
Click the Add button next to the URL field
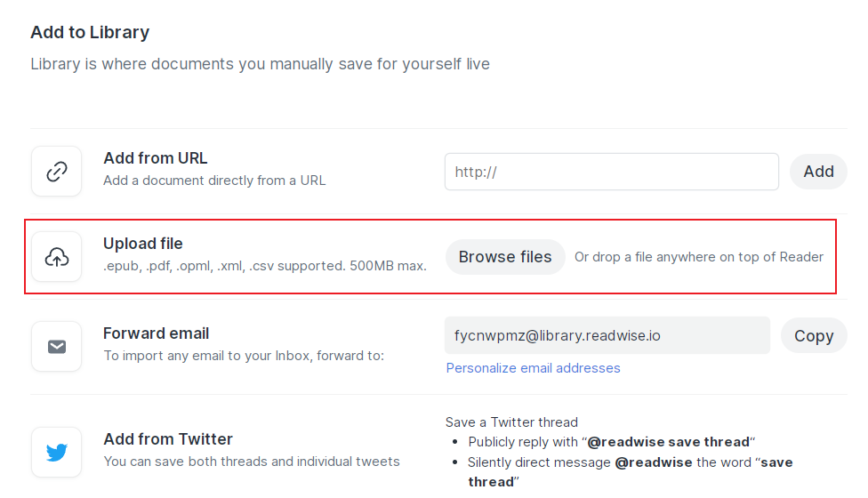(x=819, y=172)
